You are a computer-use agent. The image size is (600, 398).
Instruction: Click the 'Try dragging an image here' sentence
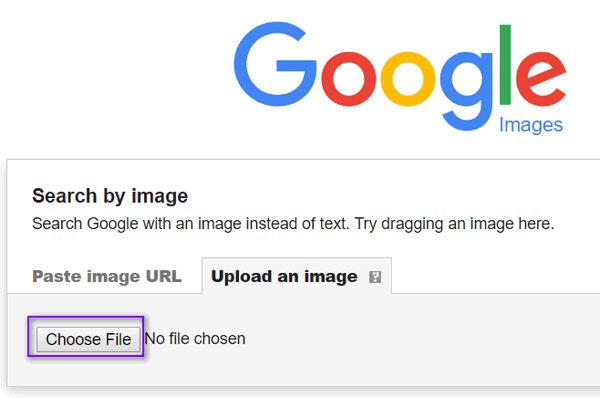[x=454, y=224]
